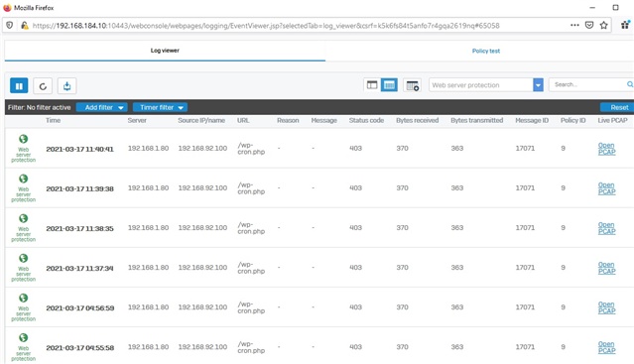Open PCAP for the 04:55:58 entry
Viewport: 634px width, 364px height.
606,347
